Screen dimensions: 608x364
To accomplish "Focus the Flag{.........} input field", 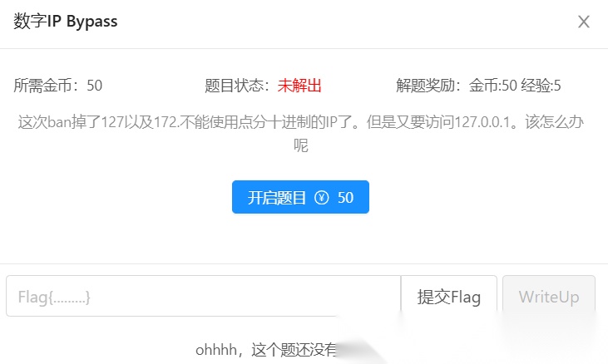I will (203, 296).
